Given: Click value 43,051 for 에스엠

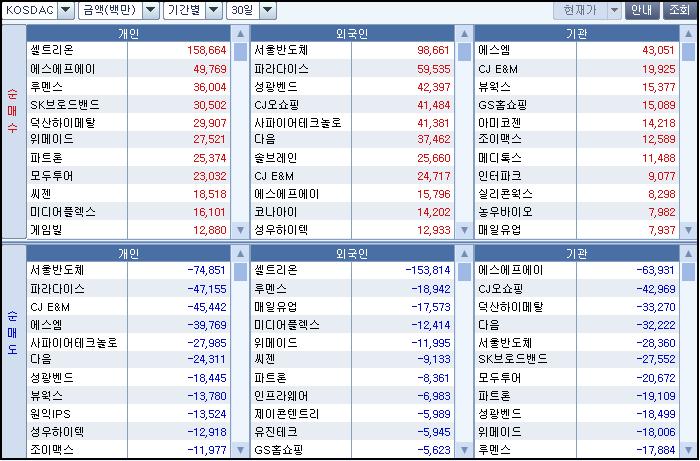Looking at the screenshot, I should (x=658, y=50).
